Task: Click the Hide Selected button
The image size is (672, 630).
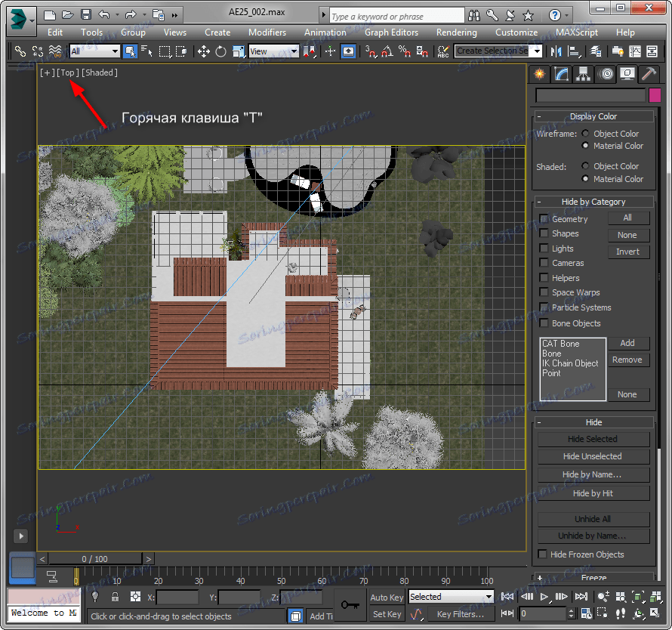Action: pos(593,439)
